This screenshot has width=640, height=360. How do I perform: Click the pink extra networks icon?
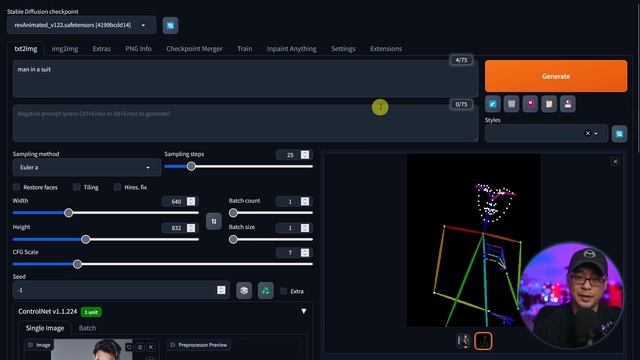tap(530, 104)
